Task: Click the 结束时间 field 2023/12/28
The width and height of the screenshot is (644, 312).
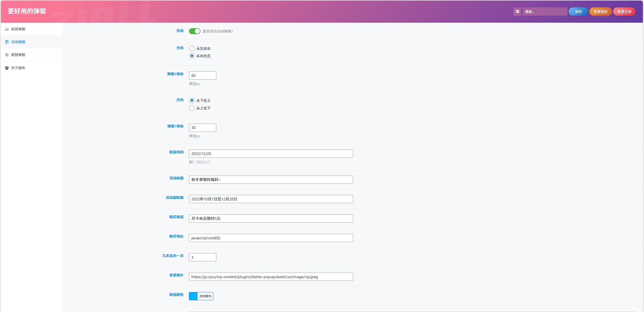Action: coord(271,154)
